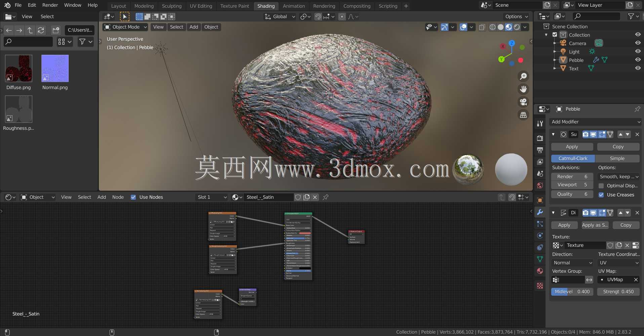Disable the Use Creases checkbox
Screen dimensions: 644x336
(x=601, y=195)
